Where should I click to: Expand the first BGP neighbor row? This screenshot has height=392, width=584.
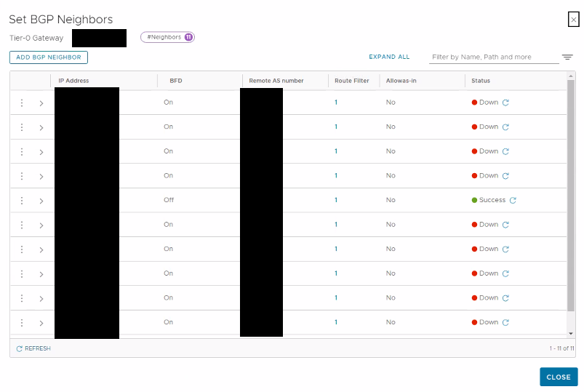click(x=41, y=103)
